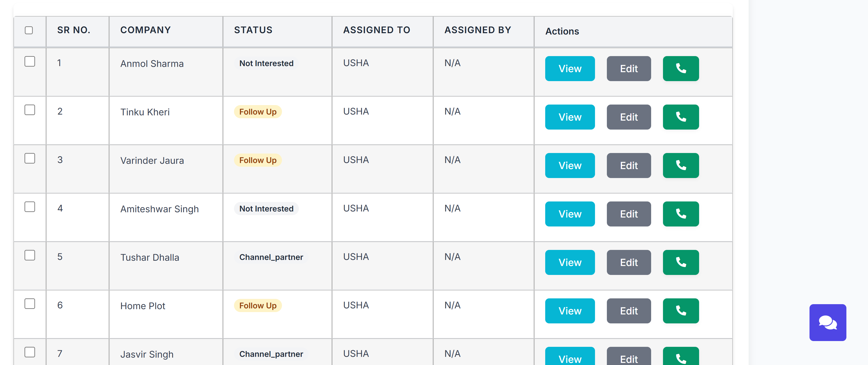The image size is (868, 365).
Task: Click View for Jasvir Singh
Action: [570, 358]
